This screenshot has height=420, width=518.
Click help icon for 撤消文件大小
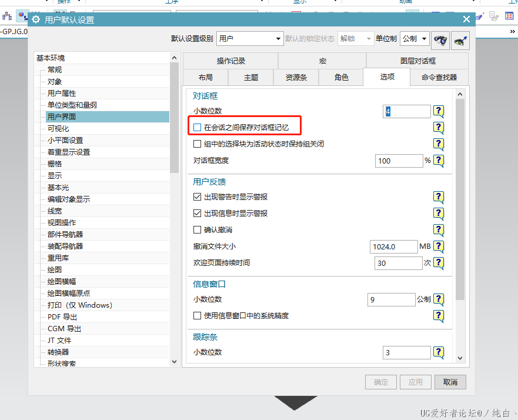[439, 246]
